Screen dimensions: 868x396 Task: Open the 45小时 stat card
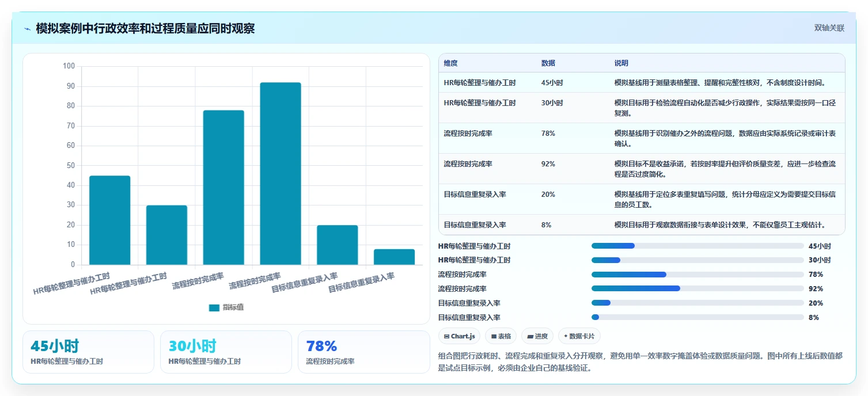coord(88,352)
